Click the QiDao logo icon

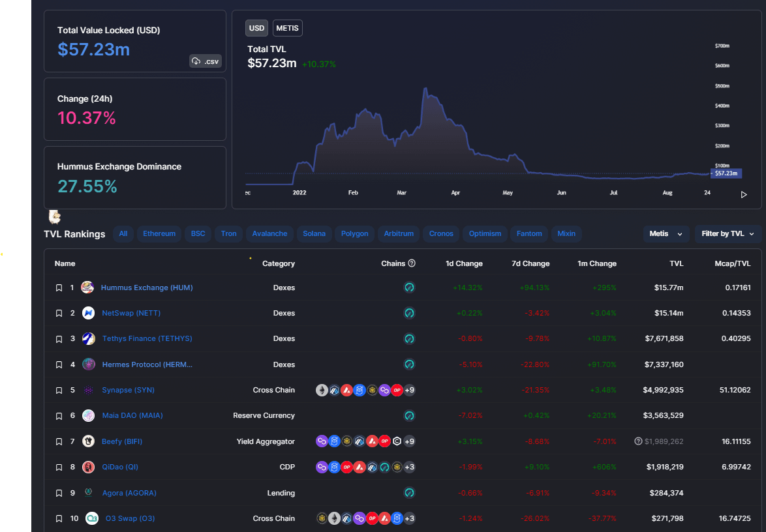click(88, 467)
